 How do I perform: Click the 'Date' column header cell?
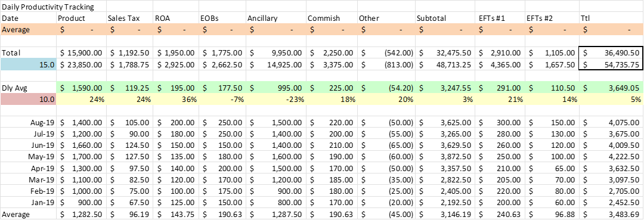pos(29,18)
